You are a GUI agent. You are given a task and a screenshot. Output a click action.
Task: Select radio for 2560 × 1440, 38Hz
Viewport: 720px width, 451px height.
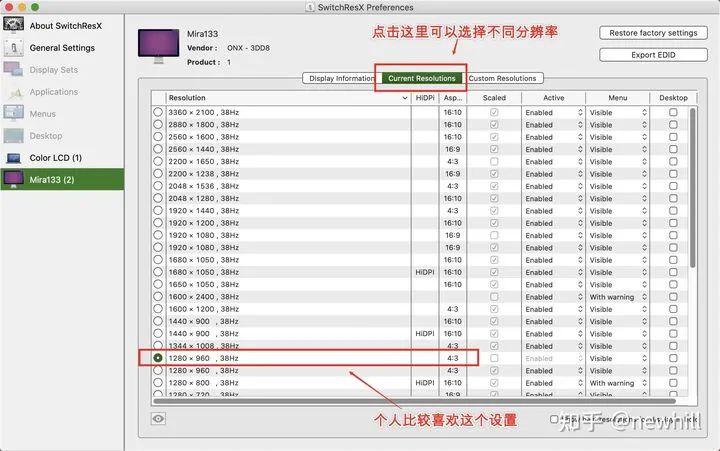point(158,149)
